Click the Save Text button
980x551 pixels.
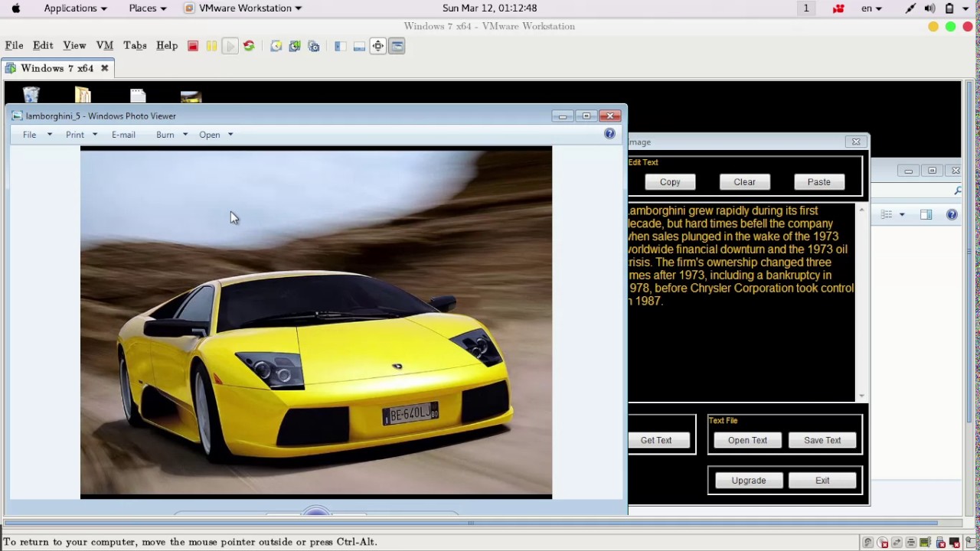(x=822, y=440)
